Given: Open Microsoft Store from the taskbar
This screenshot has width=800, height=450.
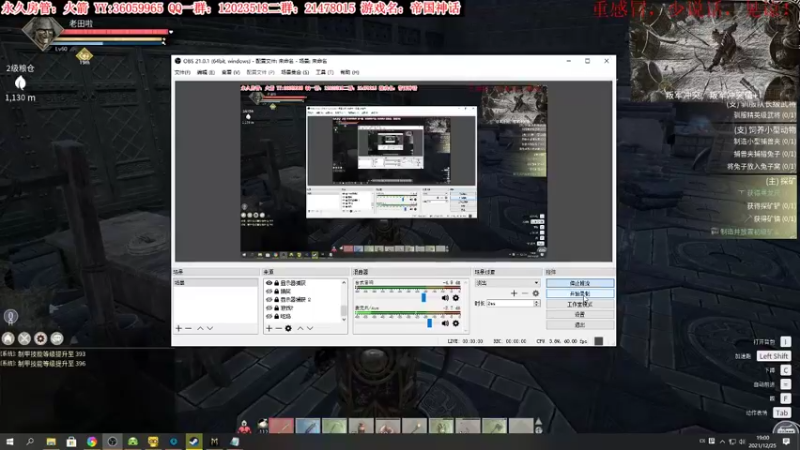Looking at the screenshot, I should (71, 441).
